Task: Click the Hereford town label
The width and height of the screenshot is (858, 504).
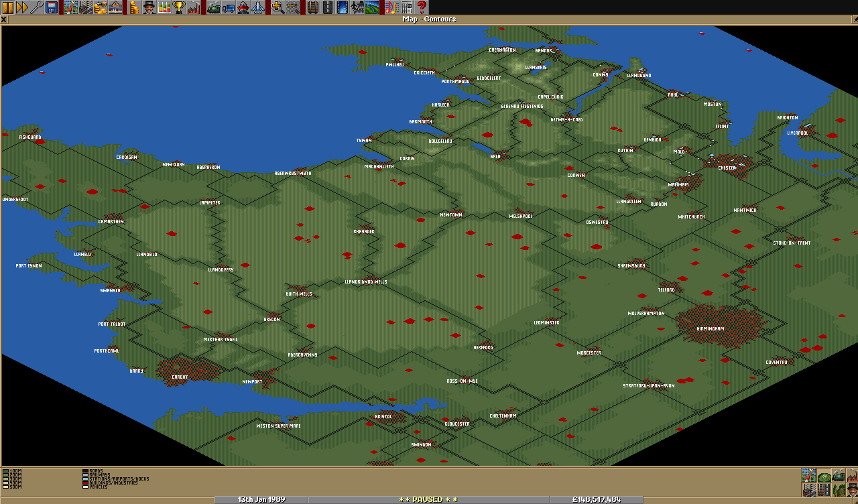Action: 483,348
